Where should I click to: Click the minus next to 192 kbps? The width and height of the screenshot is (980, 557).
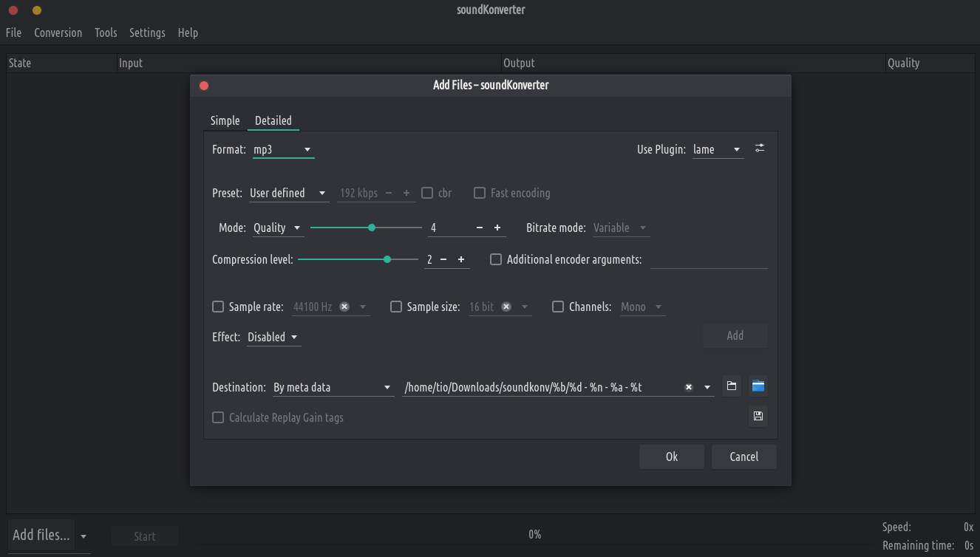pyautogui.click(x=389, y=193)
